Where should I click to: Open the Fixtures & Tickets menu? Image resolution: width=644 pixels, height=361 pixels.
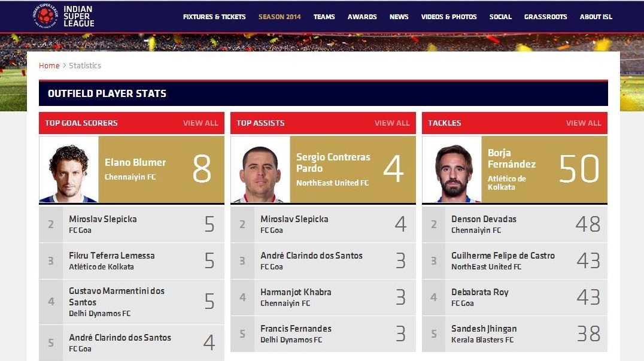pos(214,17)
